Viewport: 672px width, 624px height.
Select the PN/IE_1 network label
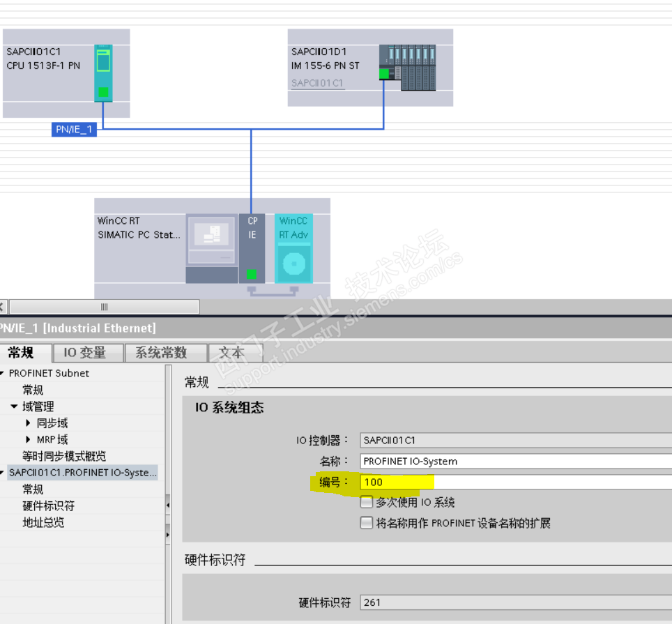[74, 130]
